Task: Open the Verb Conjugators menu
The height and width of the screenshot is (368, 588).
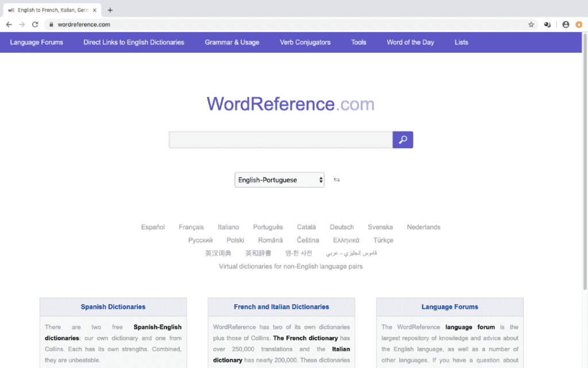Action: click(305, 43)
